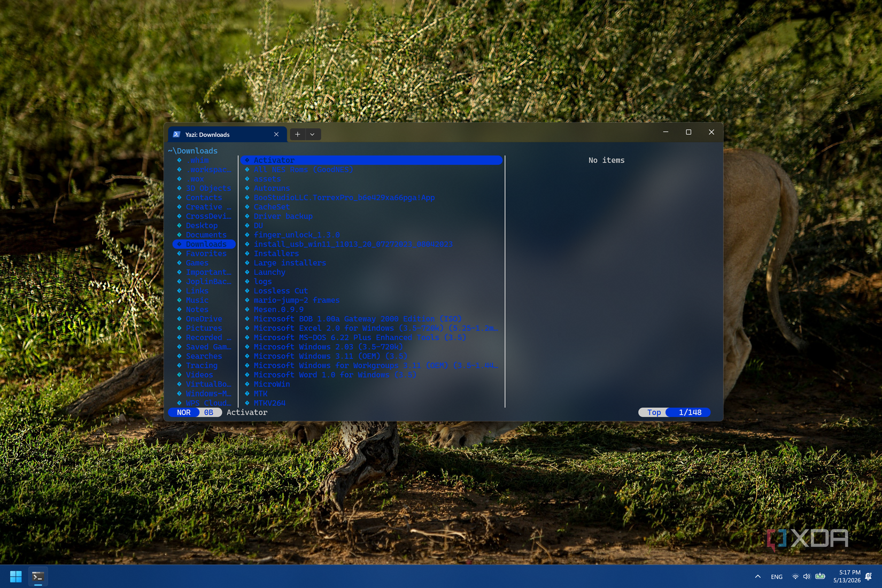Click the folder icon beside DU
This screenshot has height=588, width=882.
pos(247,226)
